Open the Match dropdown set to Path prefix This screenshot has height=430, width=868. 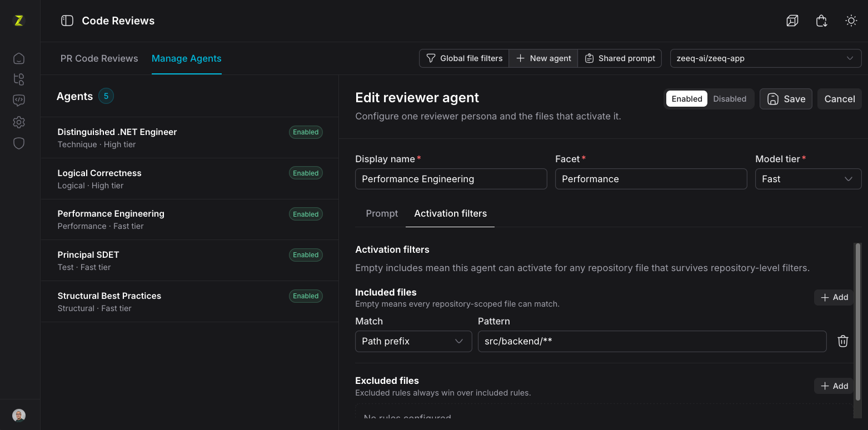(x=413, y=341)
